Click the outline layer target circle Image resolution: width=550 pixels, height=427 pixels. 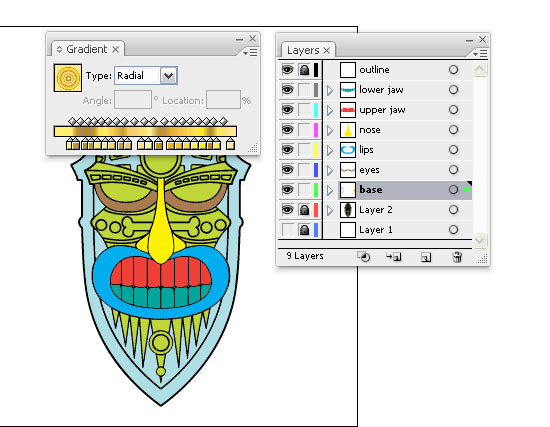(x=453, y=69)
